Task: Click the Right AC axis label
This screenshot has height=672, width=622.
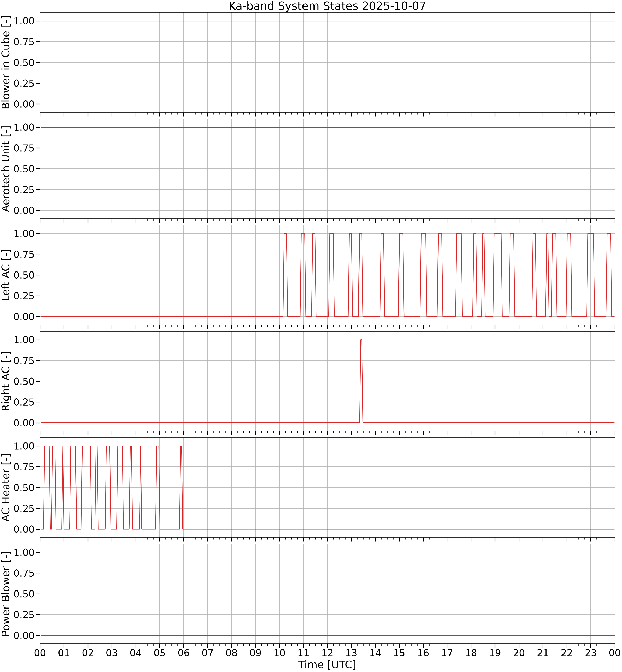Action: coord(6,381)
